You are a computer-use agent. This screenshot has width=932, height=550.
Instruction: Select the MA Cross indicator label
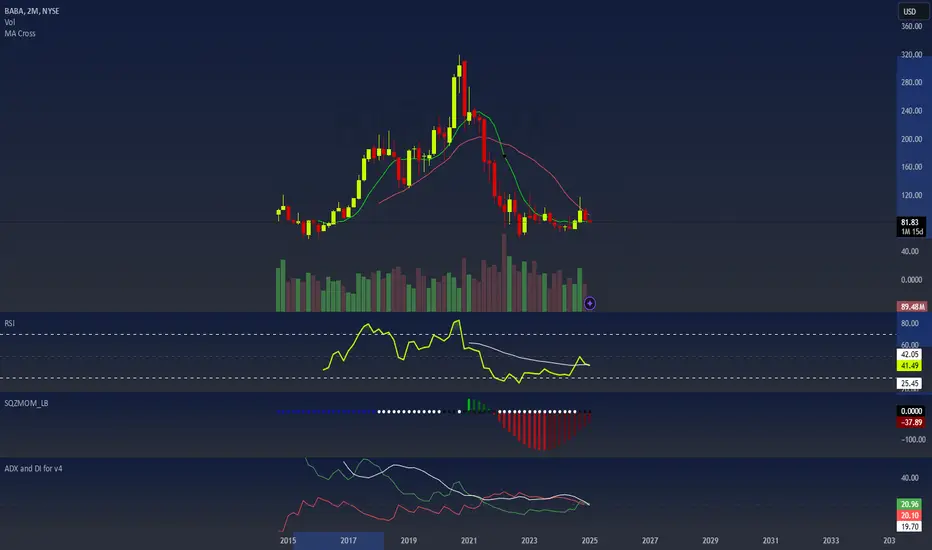pos(20,33)
